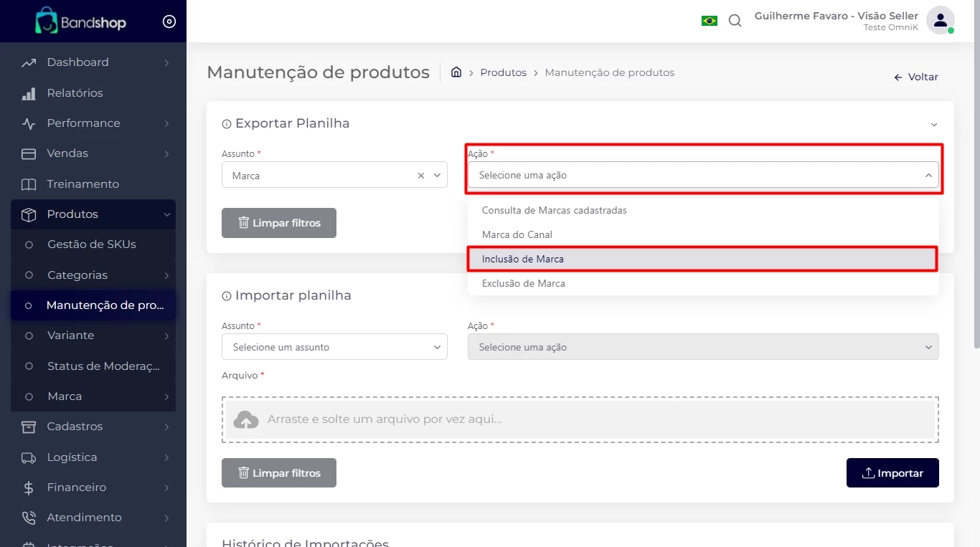Click the user profile avatar icon
The image size is (980, 547).
pyautogui.click(x=940, y=20)
